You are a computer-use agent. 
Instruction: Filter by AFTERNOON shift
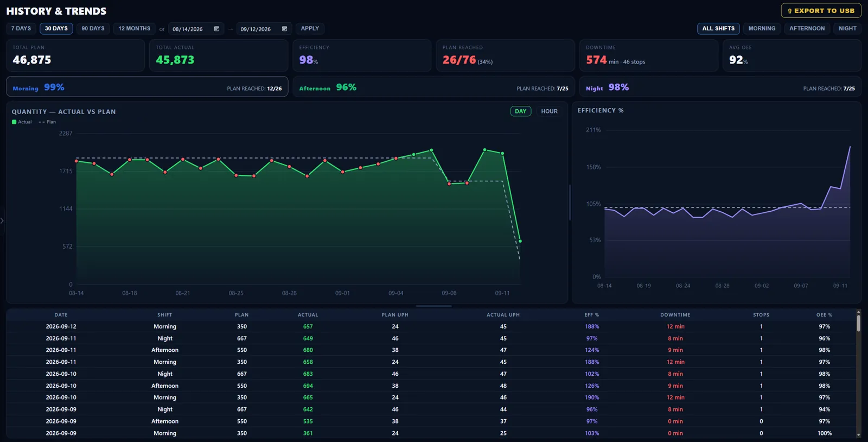pyautogui.click(x=807, y=29)
